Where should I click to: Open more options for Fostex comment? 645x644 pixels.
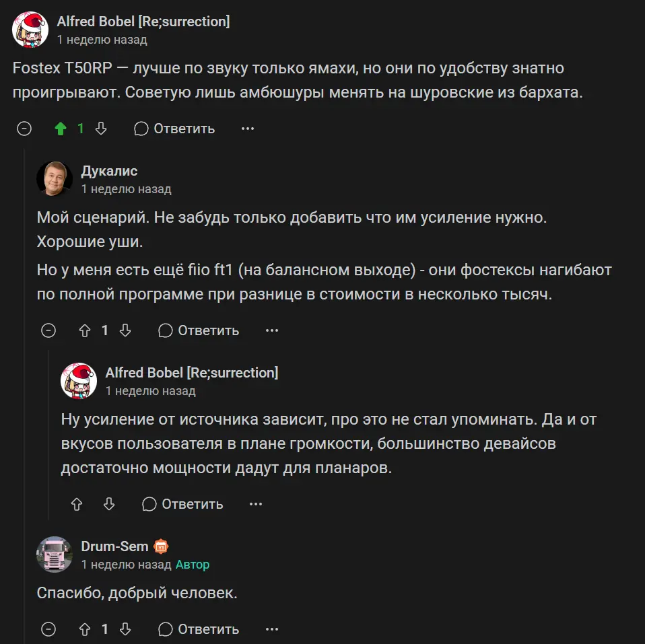coord(248,129)
